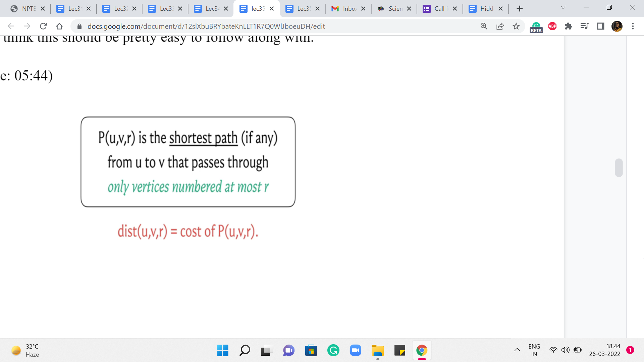Open the Extensions puzzle piece menu
Screen dimensions: 644x362
568,26
